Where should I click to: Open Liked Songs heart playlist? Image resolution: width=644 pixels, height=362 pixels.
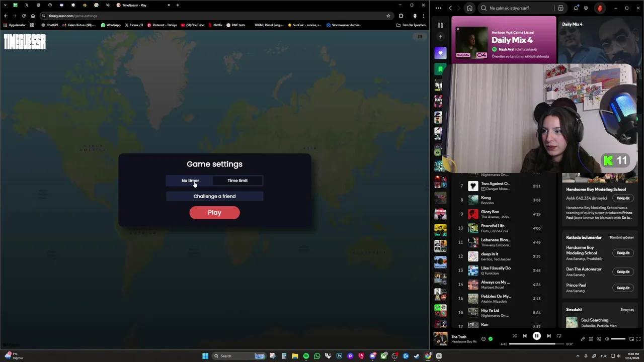coord(440,53)
